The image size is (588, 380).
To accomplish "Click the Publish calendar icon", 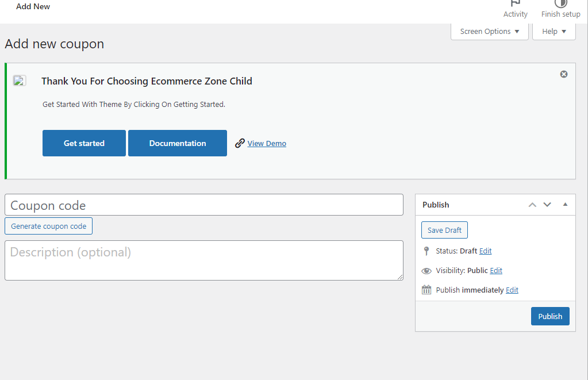I will pos(426,290).
